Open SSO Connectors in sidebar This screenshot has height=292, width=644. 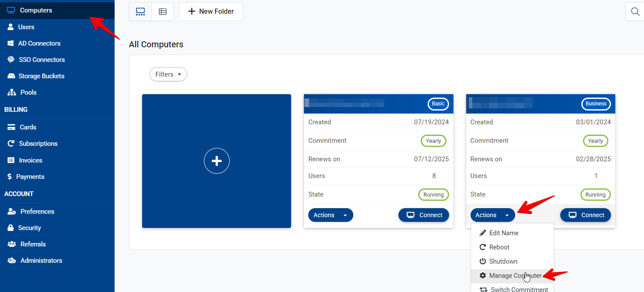42,60
